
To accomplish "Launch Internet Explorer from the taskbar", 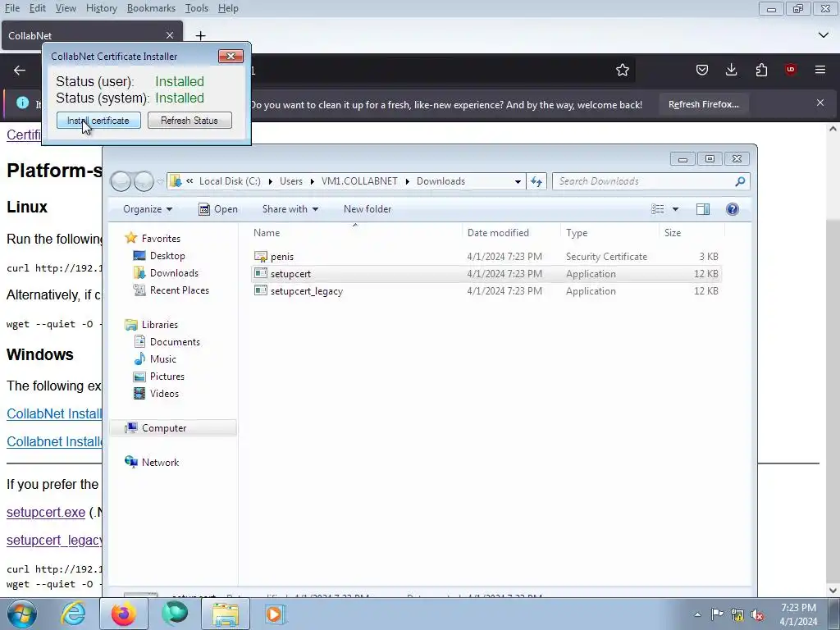I will [x=73, y=614].
